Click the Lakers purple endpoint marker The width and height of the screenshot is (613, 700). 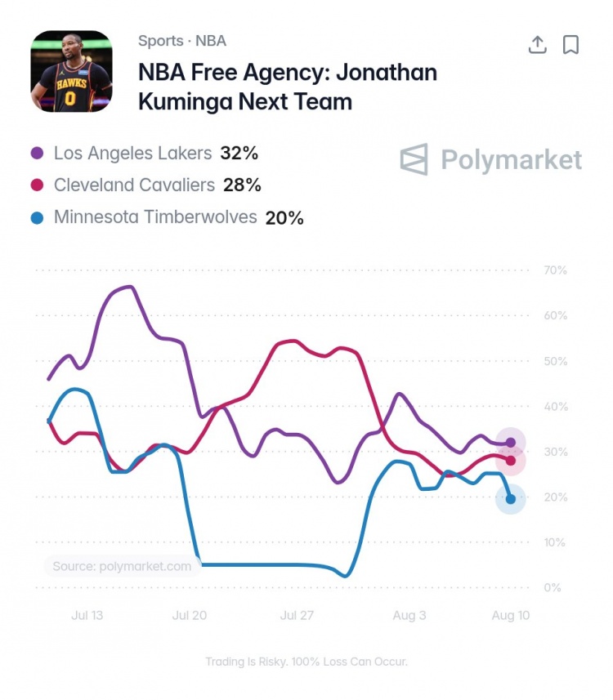510,443
